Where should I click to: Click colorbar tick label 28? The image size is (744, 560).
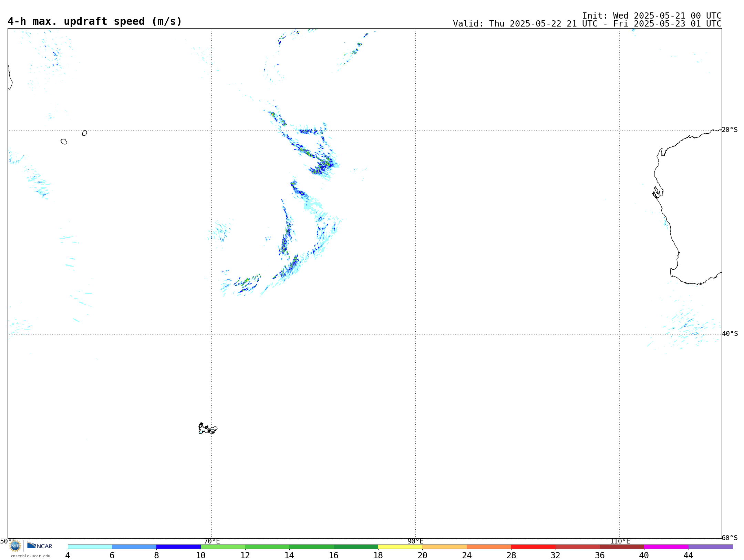511,556
